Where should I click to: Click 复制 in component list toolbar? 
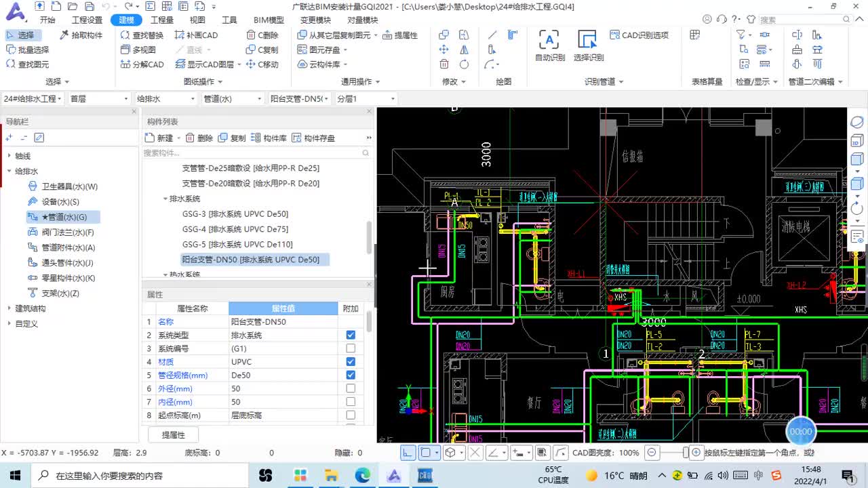tap(232, 138)
